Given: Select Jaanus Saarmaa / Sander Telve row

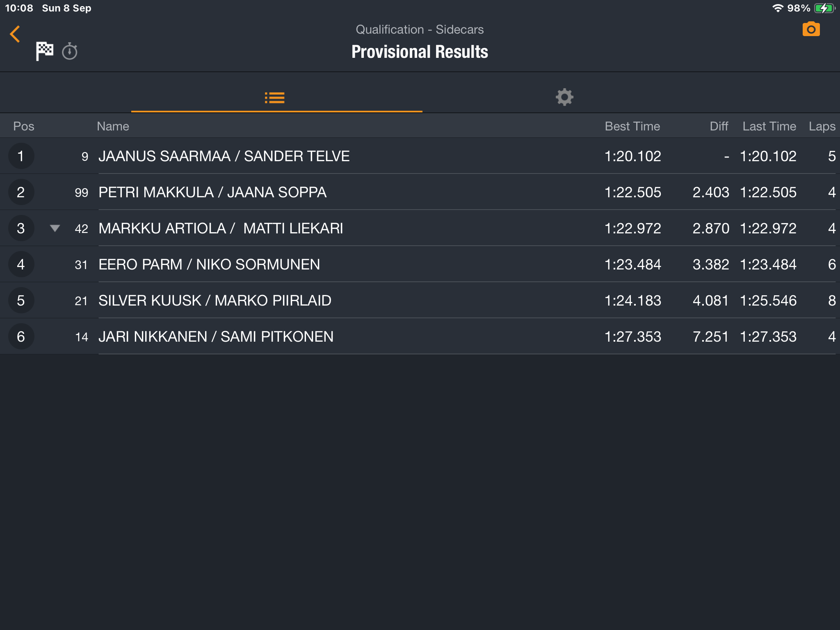Looking at the screenshot, I should coord(224,156).
